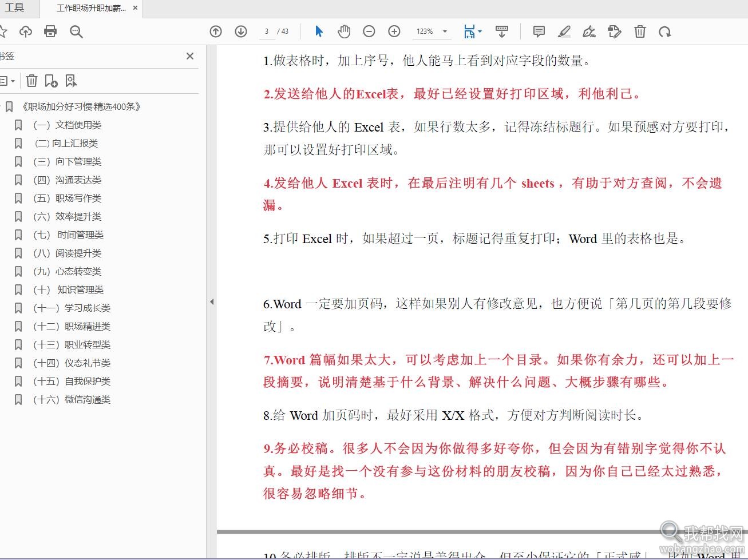Viewport: 748px width, 560px height.
Task: Rotate the page view
Action: click(x=664, y=31)
